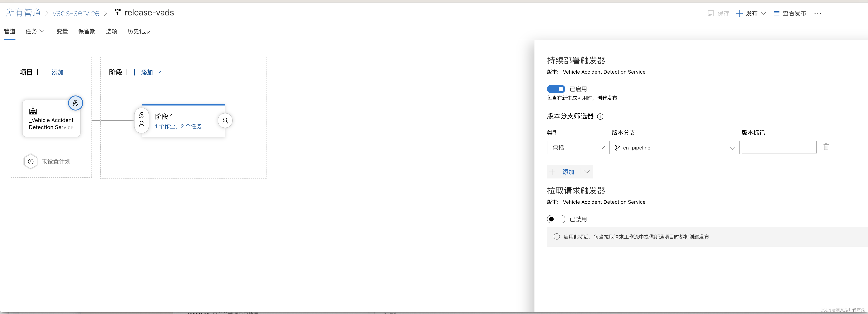The height and width of the screenshot is (314, 868).
Task: Open post-deployment conditions person icon on 阶段 1
Action: [225, 121]
